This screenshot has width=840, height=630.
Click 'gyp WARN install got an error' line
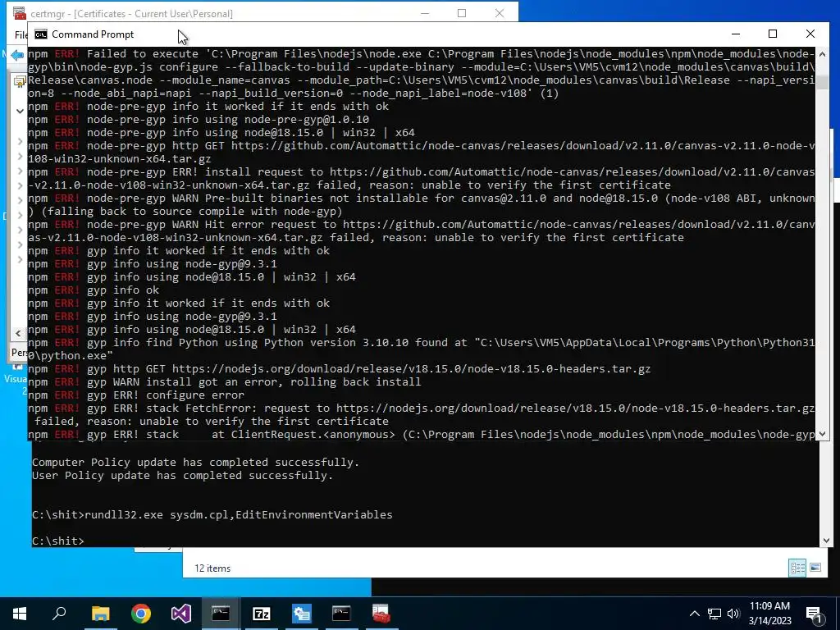pyautogui.click(x=225, y=382)
